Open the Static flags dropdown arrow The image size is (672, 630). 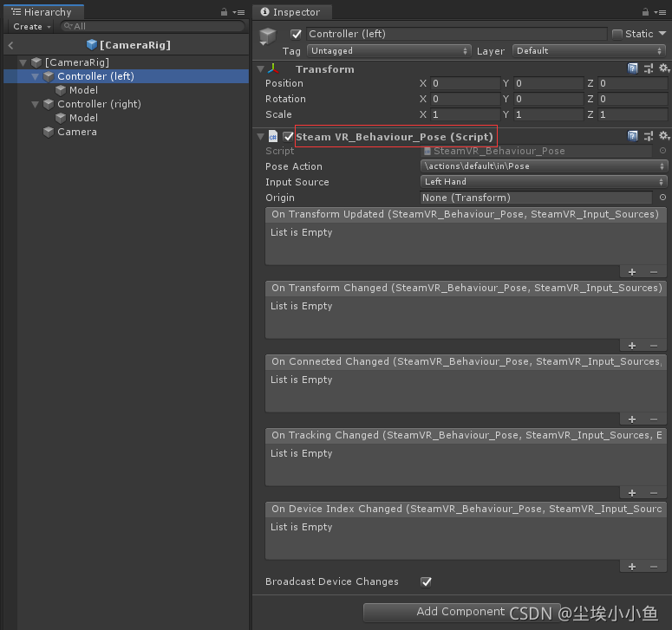click(x=662, y=34)
